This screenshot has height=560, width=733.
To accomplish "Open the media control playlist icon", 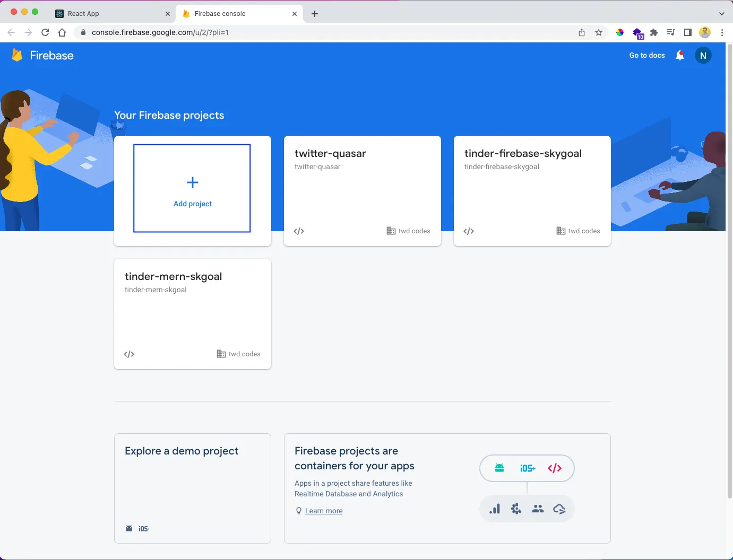I will click(671, 32).
